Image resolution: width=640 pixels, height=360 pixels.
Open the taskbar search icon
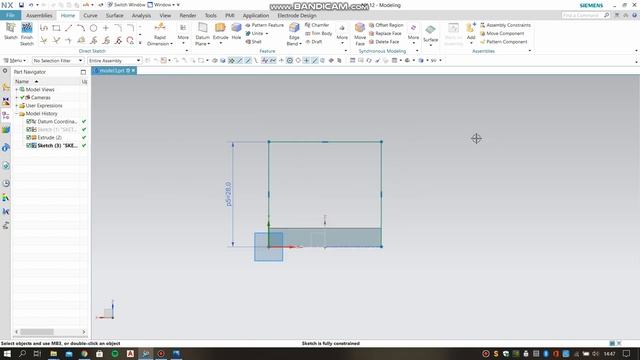point(22,354)
